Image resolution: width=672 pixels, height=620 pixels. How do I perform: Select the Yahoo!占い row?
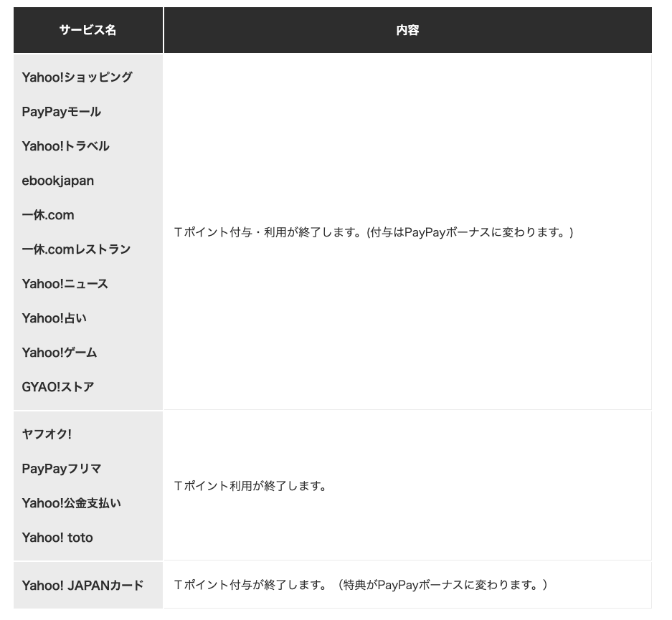53,318
